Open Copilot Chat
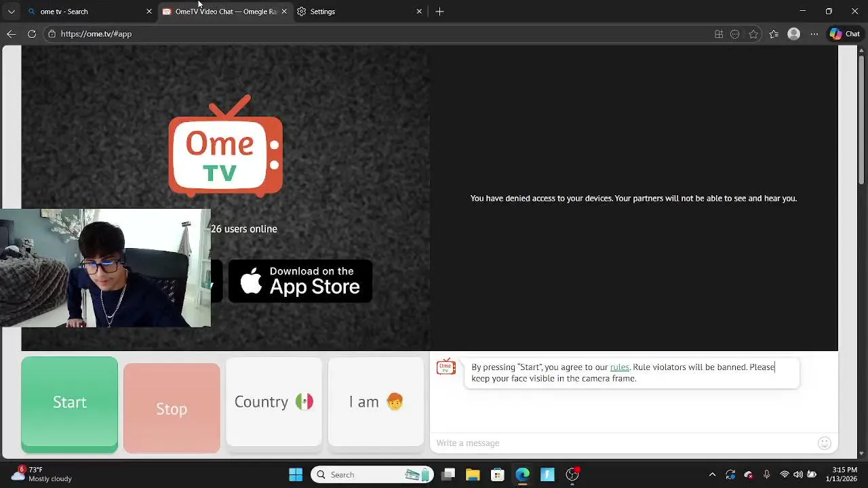 [845, 34]
